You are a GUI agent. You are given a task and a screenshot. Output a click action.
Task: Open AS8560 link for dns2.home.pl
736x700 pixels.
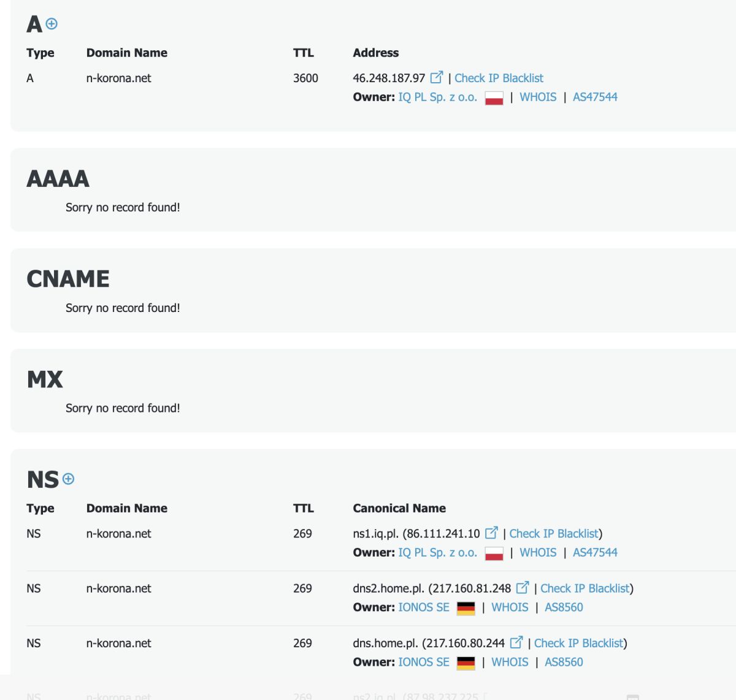[x=564, y=607]
